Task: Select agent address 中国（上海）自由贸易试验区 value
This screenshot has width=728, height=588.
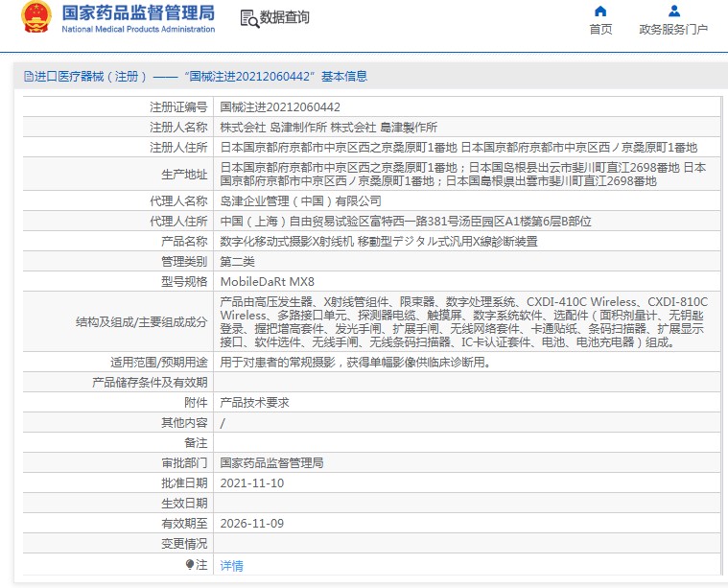Action: [406, 221]
